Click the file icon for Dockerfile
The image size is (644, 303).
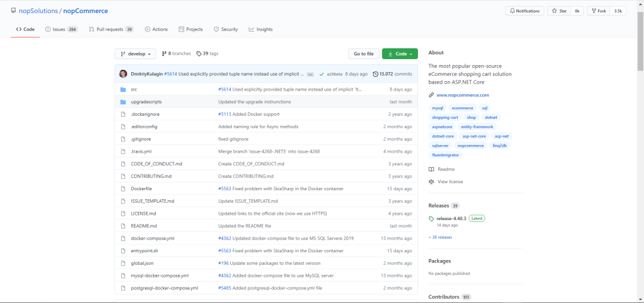coord(123,189)
